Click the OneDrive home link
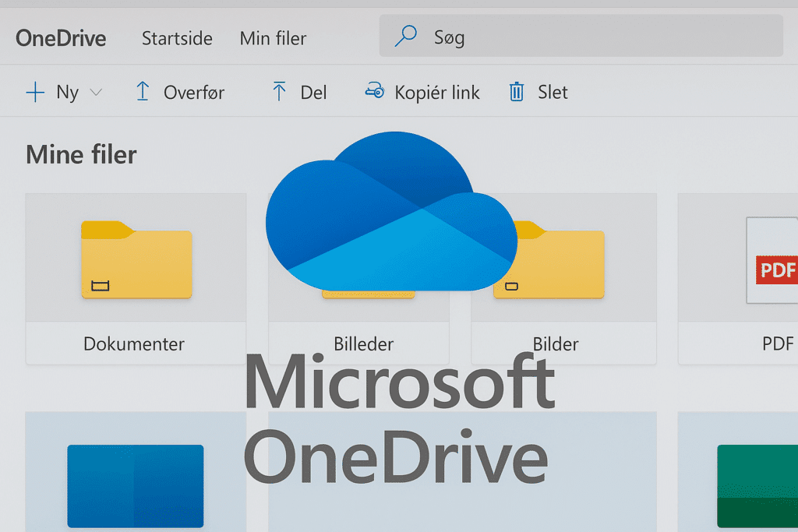The width and height of the screenshot is (798, 532). point(60,37)
